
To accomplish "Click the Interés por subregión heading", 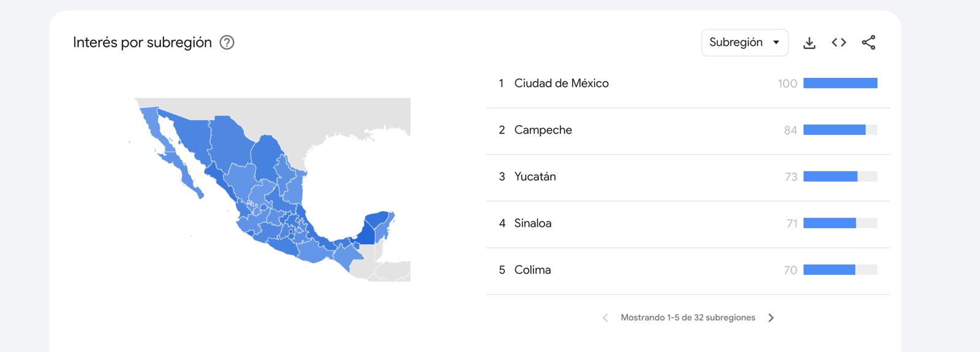I will (142, 42).
